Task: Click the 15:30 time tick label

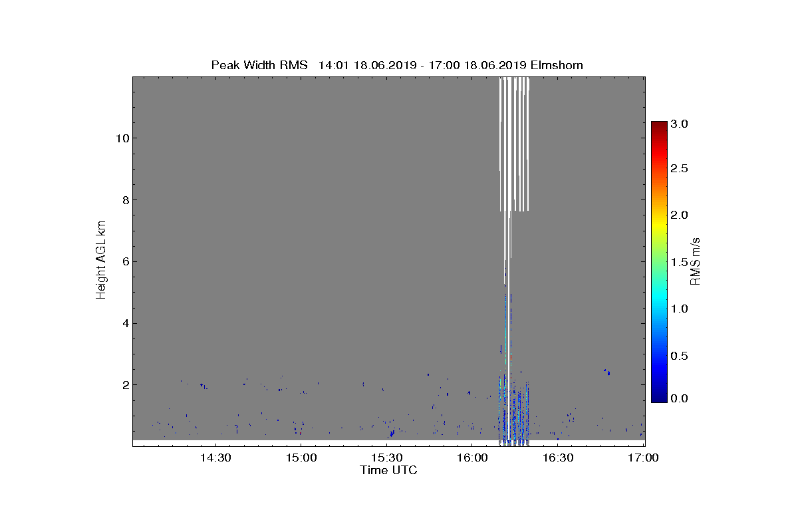Action: 386,458
